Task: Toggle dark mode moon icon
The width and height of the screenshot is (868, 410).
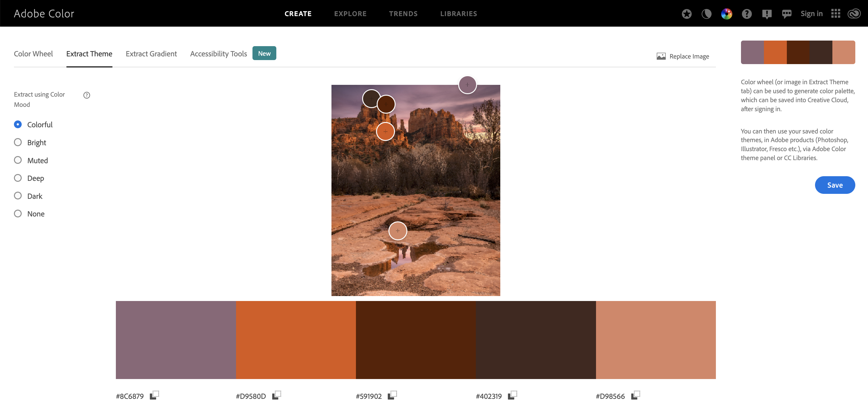Action: (706, 14)
